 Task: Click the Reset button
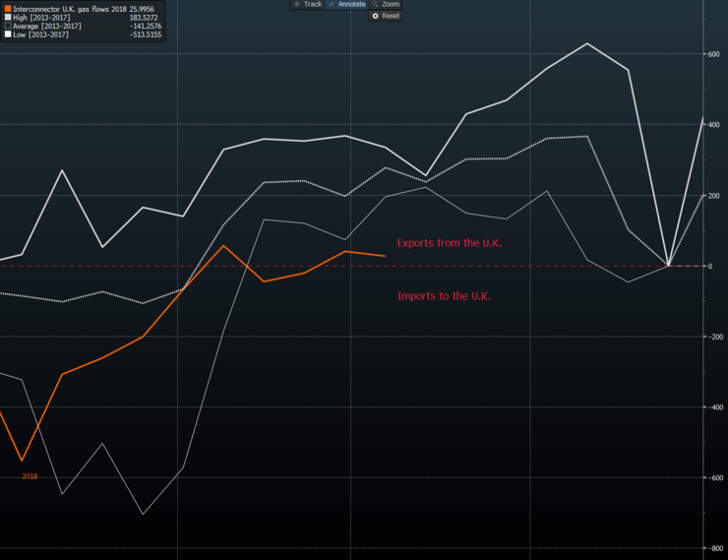point(386,16)
